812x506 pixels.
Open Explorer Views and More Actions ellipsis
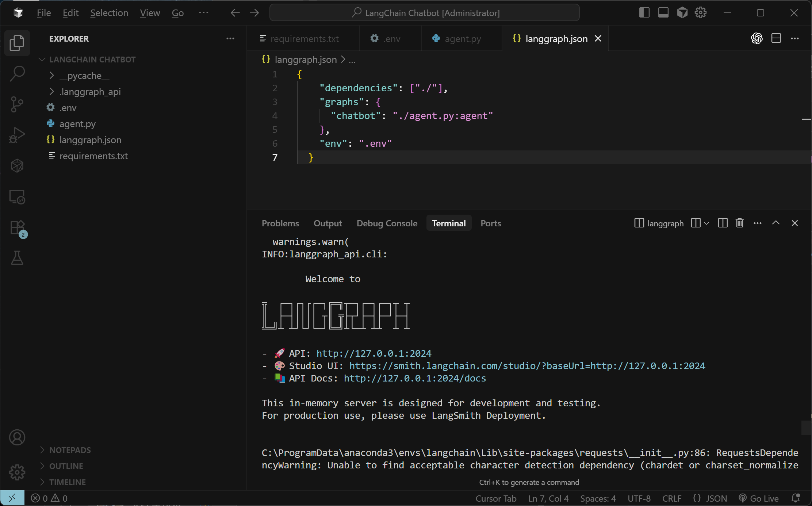230,38
